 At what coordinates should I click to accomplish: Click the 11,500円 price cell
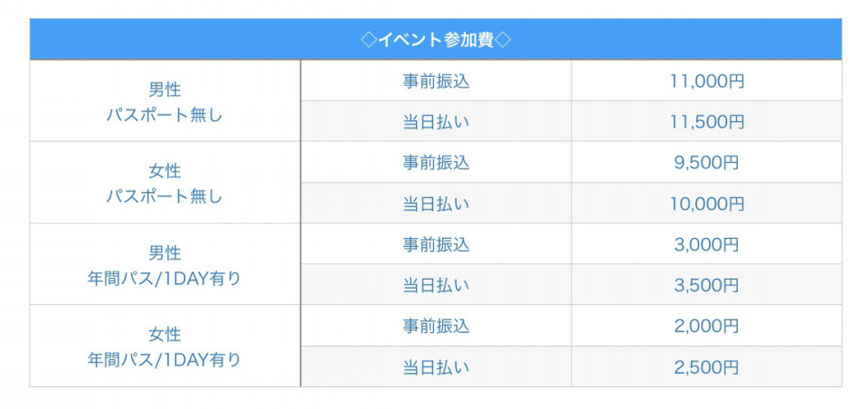click(x=707, y=121)
